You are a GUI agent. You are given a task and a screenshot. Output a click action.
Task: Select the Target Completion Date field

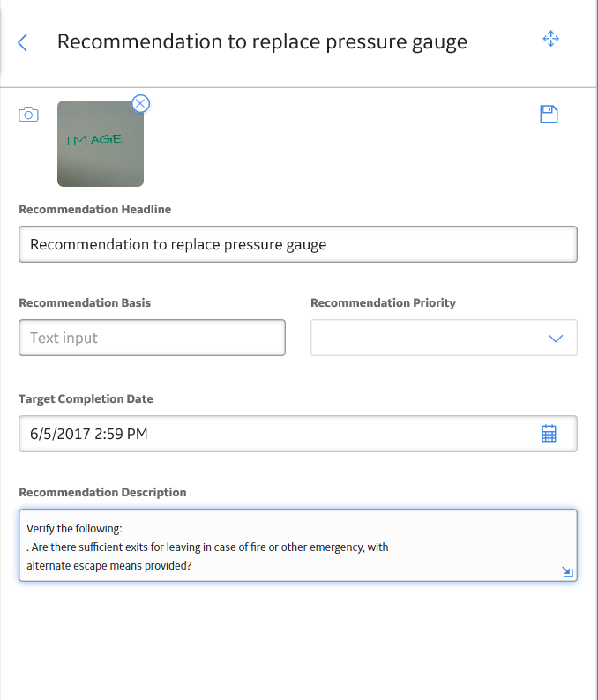pos(298,434)
